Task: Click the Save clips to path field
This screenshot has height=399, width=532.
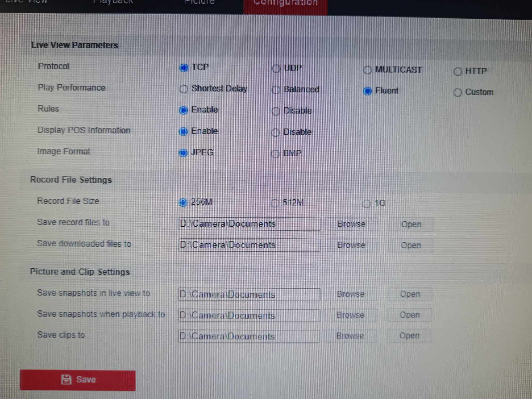Action: pyautogui.click(x=249, y=336)
